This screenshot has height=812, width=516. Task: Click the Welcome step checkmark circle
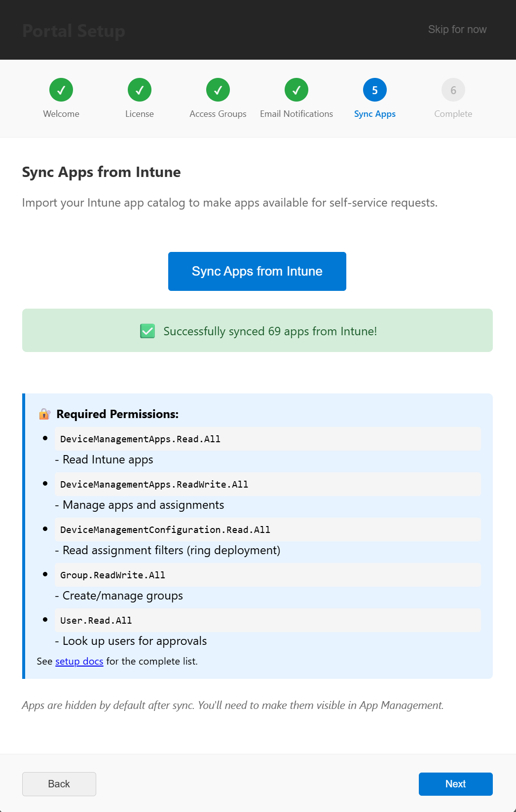point(61,90)
